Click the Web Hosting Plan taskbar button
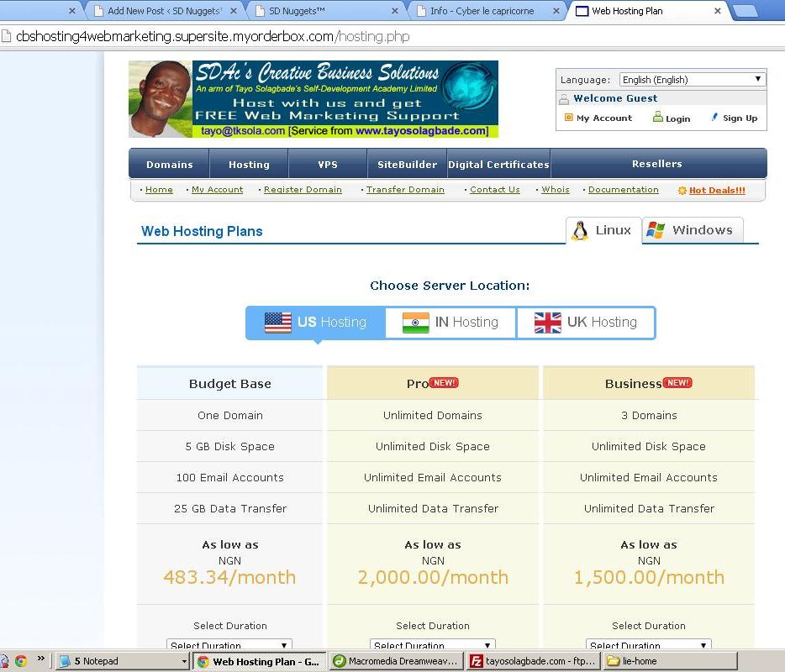 coord(260,661)
